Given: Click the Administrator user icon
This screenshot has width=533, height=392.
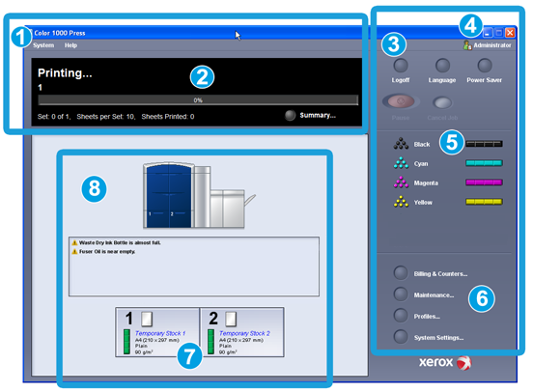Looking at the screenshot, I should click(x=467, y=44).
